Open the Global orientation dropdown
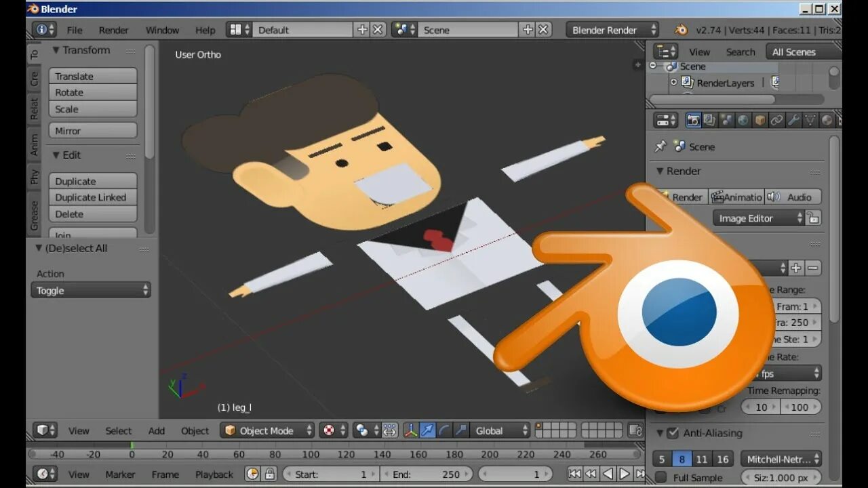Viewport: 868px width, 488px height. tap(501, 430)
